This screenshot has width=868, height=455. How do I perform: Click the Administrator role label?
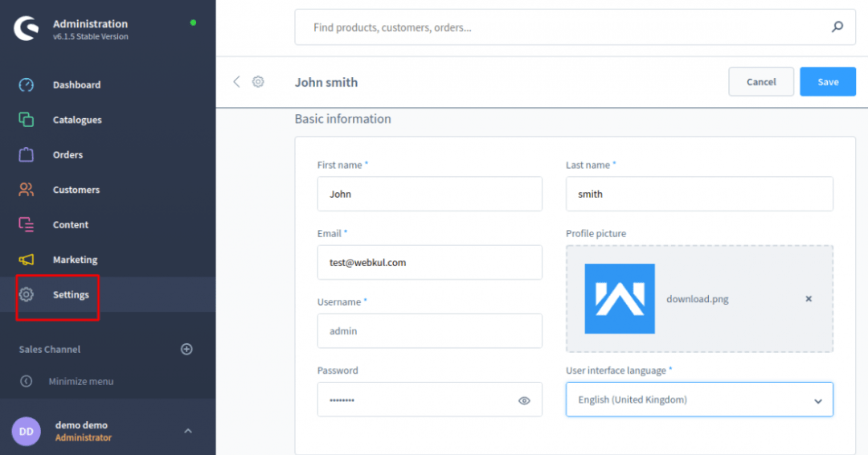tap(84, 437)
